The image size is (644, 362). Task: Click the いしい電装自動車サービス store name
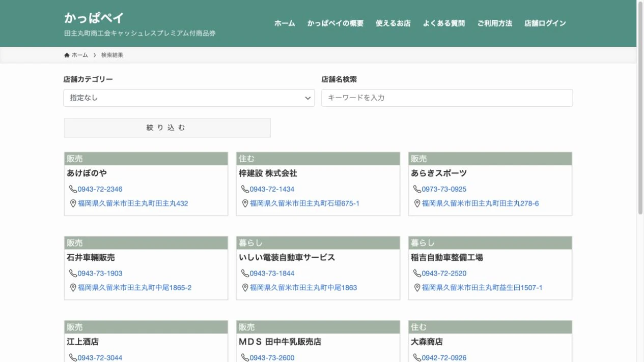(x=287, y=258)
